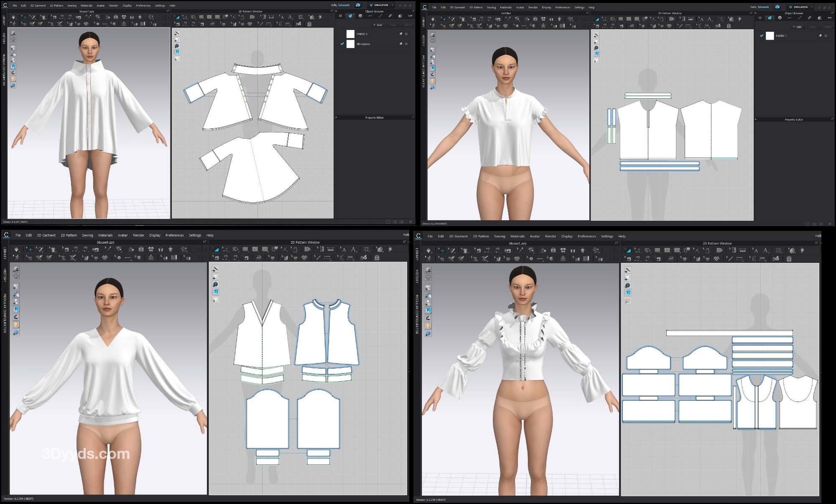Open the Sewing menu in blouse9 window
The height and width of the screenshot is (504, 836).
pyautogui.click(x=87, y=235)
